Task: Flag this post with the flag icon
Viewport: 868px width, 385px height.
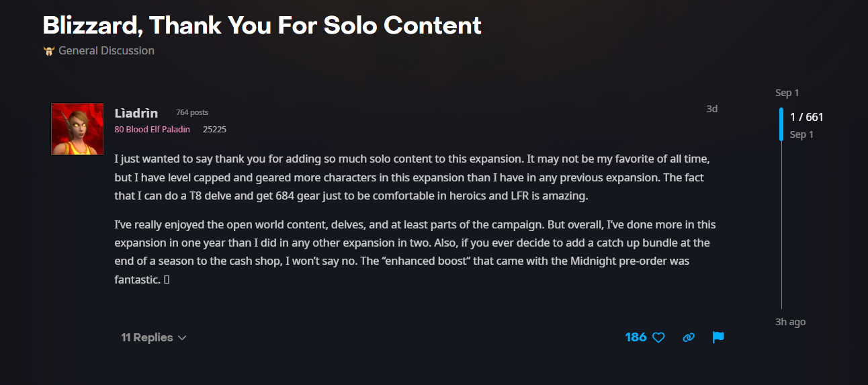Action: 718,337
